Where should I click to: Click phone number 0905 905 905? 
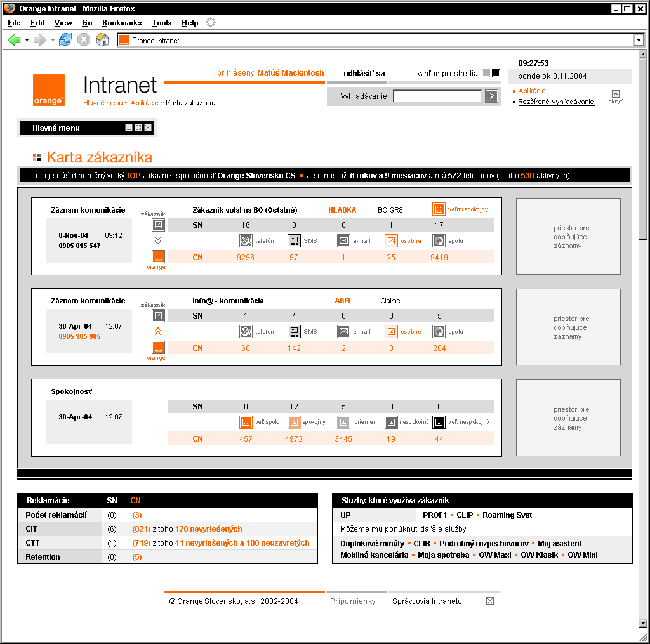point(79,336)
